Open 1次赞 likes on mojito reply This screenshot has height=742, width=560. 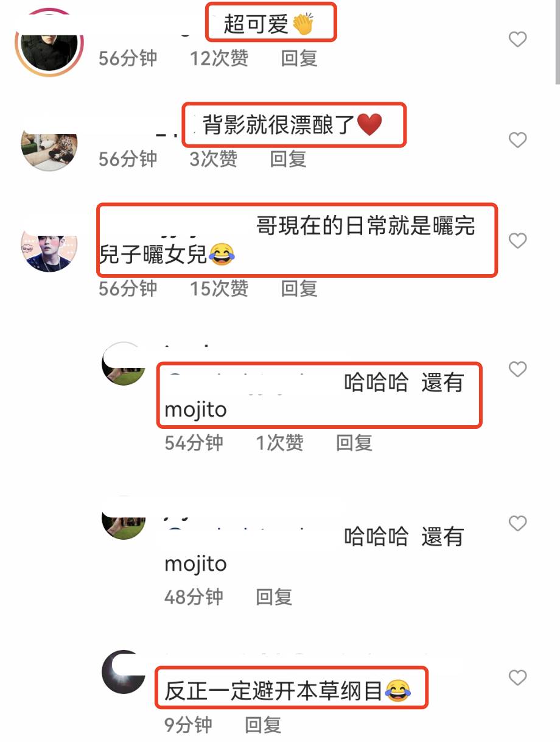click(x=279, y=442)
